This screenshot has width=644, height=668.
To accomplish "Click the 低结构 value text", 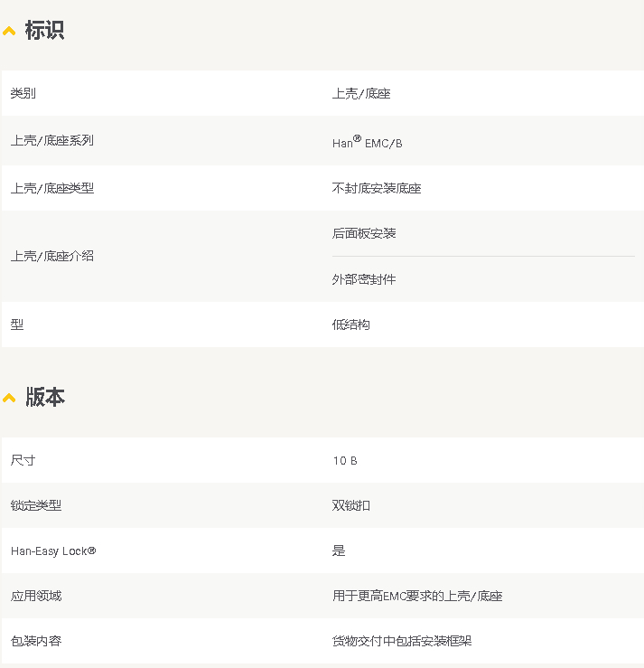I will point(351,325).
